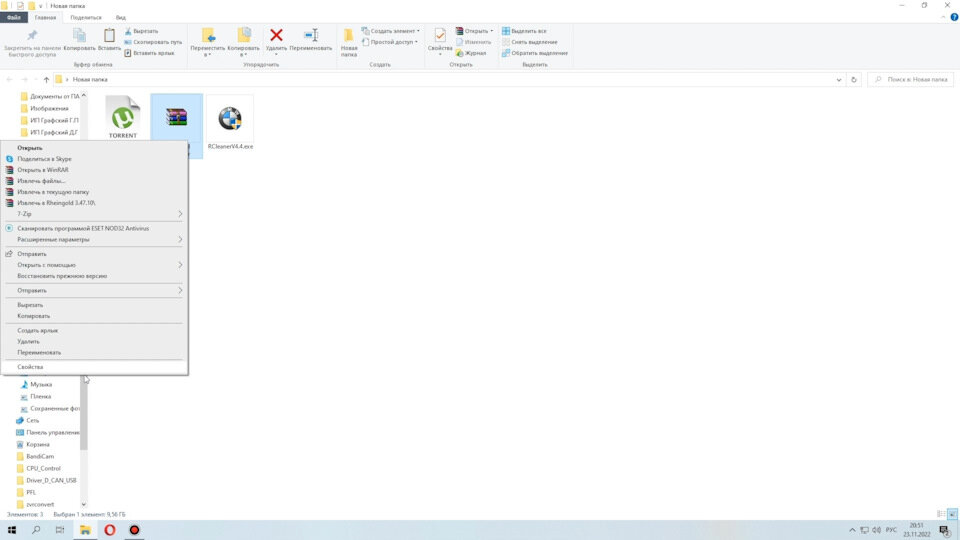
Task: Choose Properties in the context menu
Action: click(94, 367)
